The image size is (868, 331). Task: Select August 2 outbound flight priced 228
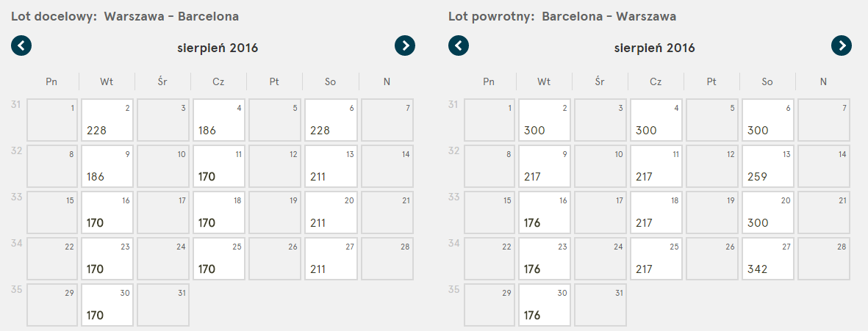107,120
